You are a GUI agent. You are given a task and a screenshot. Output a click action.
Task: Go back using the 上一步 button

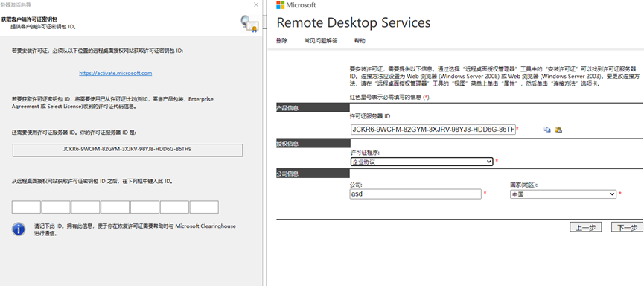(586, 227)
